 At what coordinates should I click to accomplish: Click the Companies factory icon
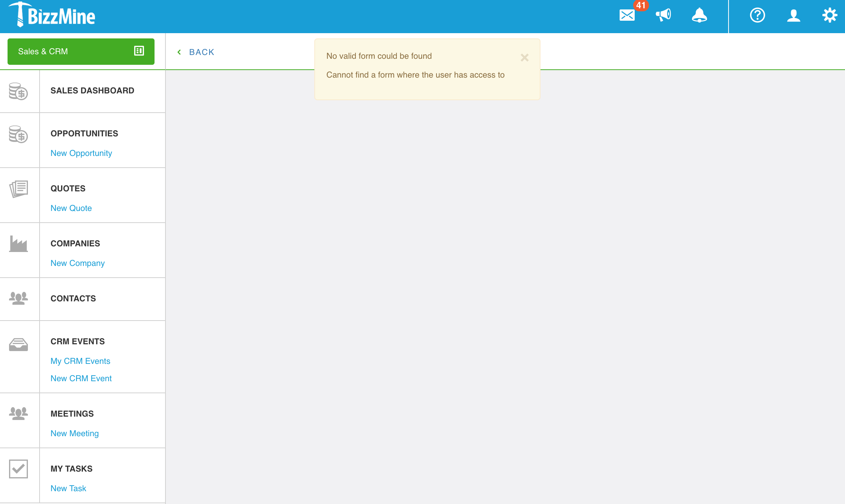click(18, 244)
